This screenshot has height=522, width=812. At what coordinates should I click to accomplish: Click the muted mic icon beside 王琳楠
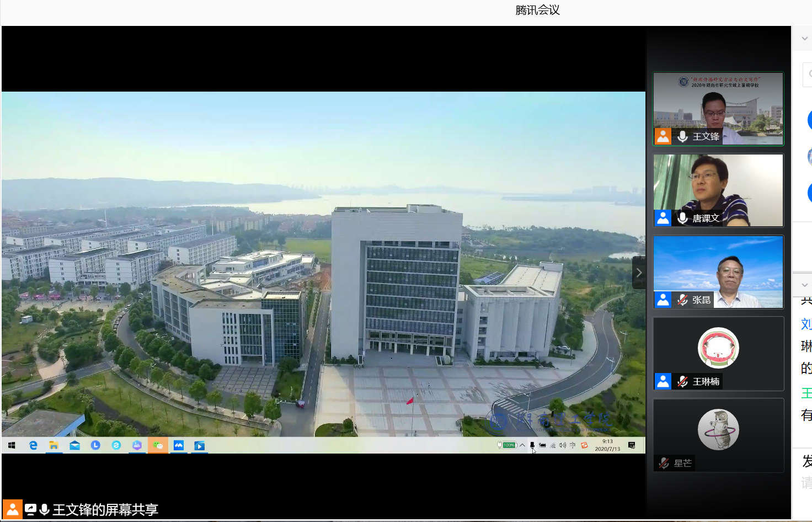click(x=682, y=381)
